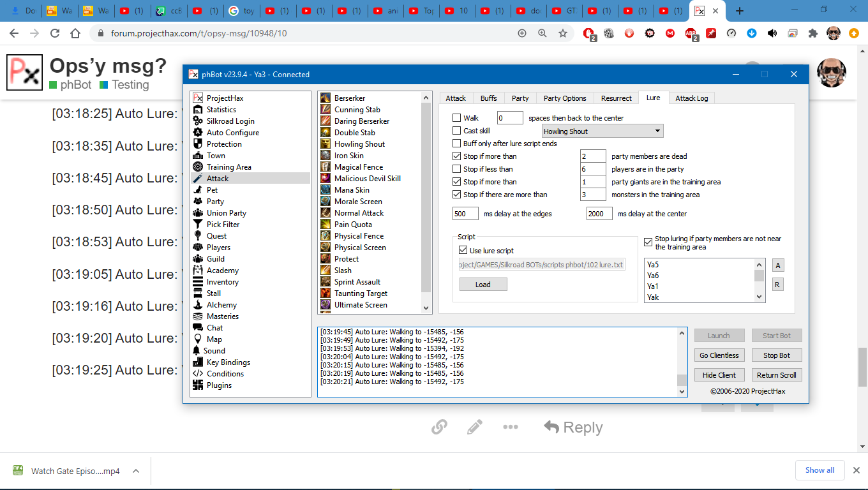
Task: Switch to the Attack Log tab
Action: click(x=692, y=98)
